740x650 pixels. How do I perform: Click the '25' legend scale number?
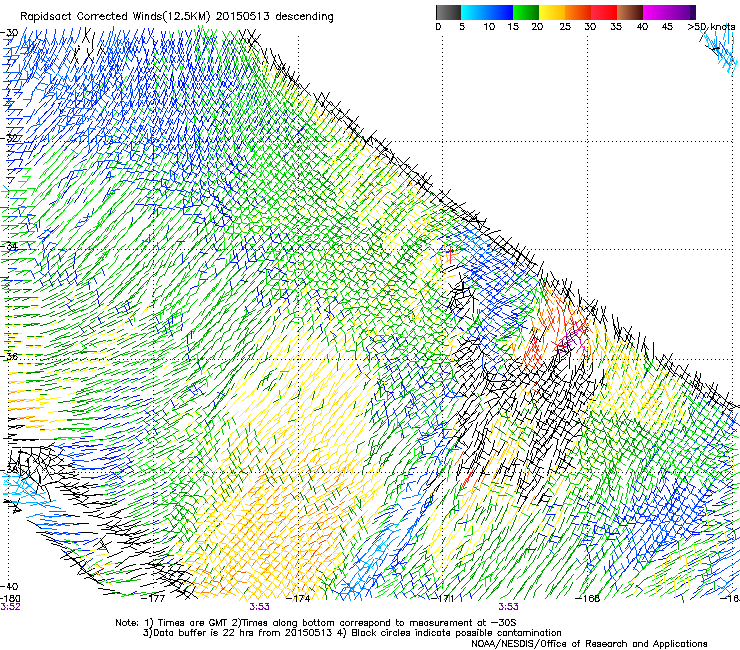pyautogui.click(x=564, y=27)
